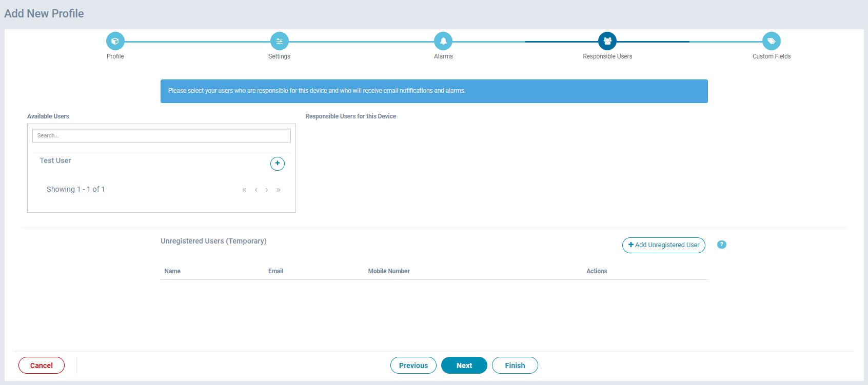
Task: Click the Email column header
Action: click(276, 271)
